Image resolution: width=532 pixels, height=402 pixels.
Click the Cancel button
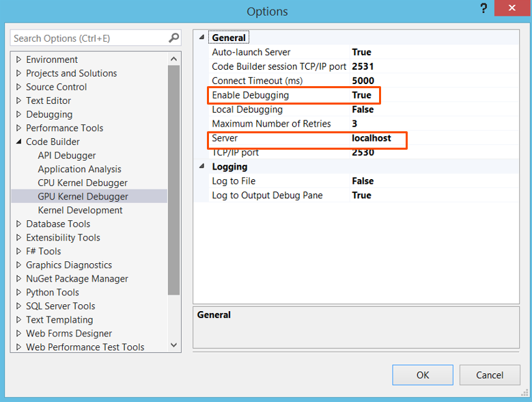pos(490,375)
